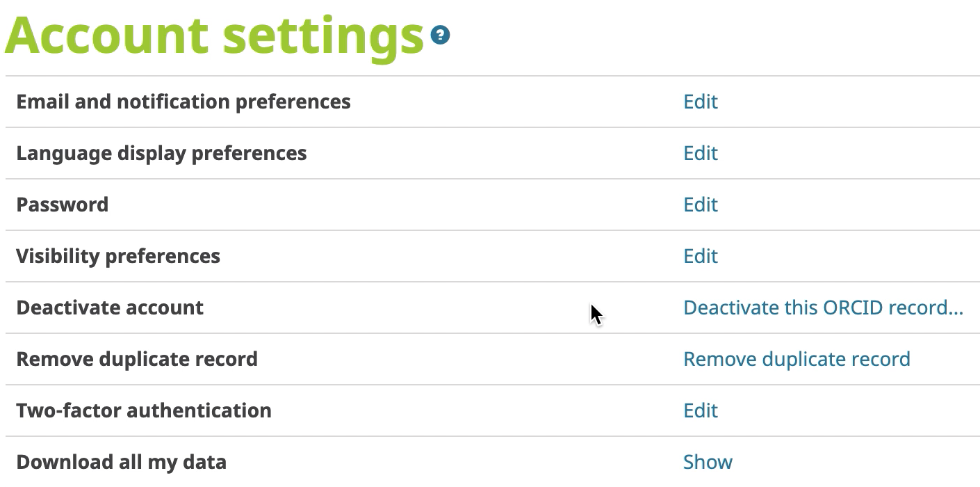980x487 pixels.
Task: Select the Email and notification preferences label
Action: coord(183,102)
